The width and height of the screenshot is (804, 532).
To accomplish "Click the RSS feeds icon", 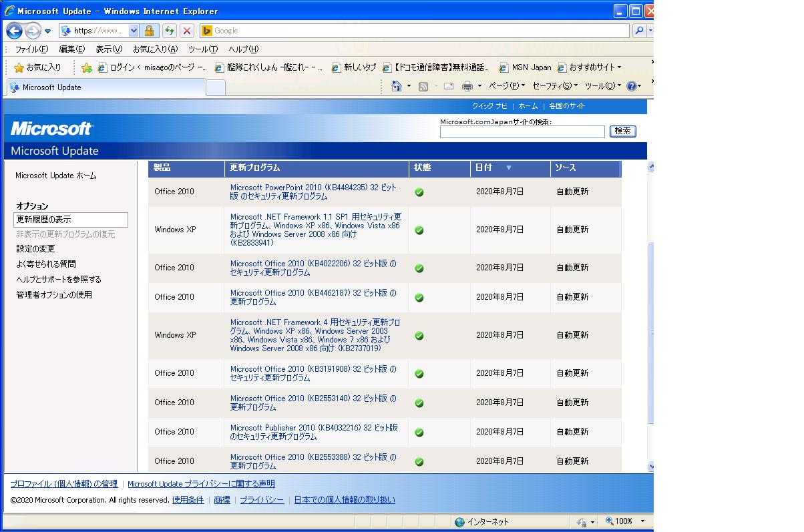I will 423,87.
